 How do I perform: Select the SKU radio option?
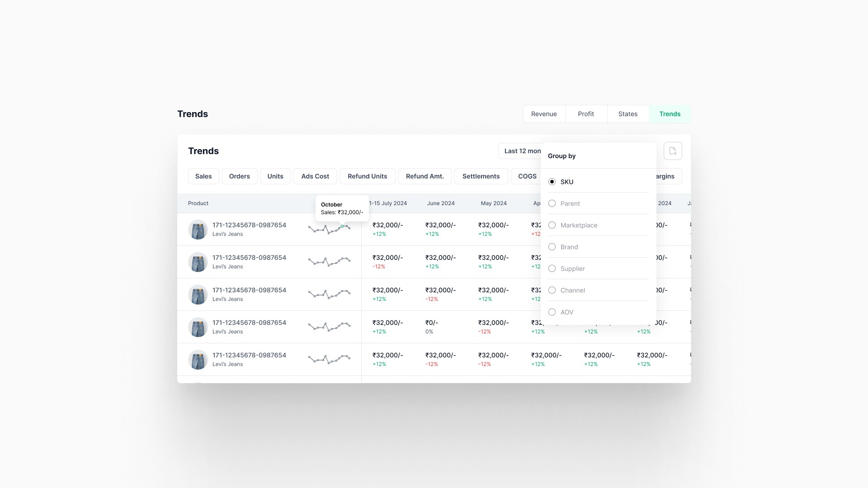point(552,182)
